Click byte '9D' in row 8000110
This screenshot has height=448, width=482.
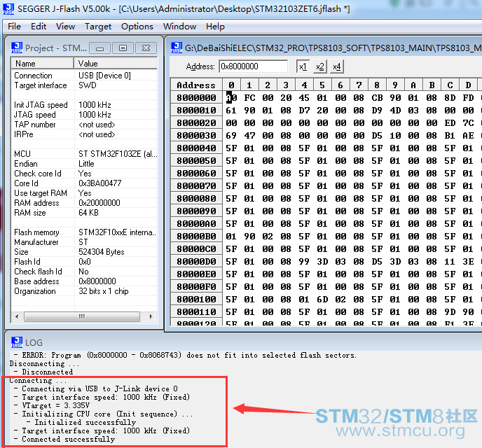click(450, 311)
